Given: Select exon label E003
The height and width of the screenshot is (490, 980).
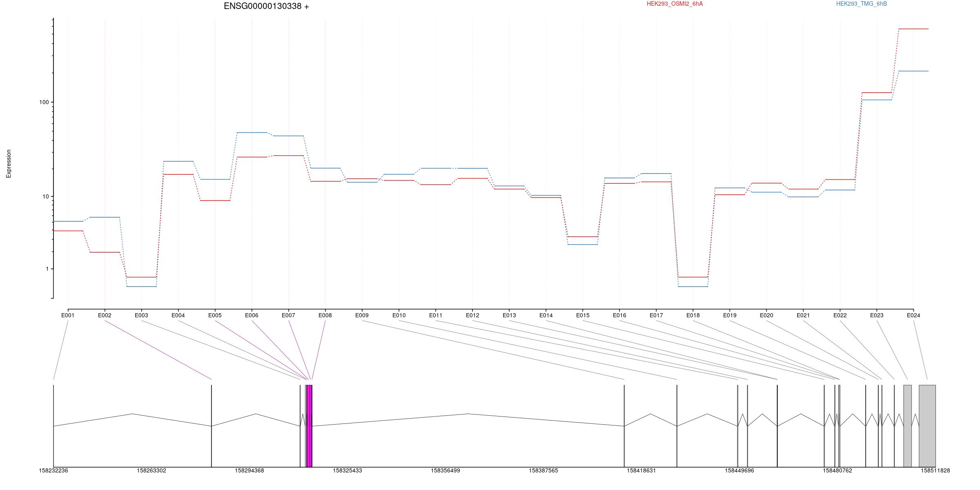Looking at the screenshot, I should 141,315.
